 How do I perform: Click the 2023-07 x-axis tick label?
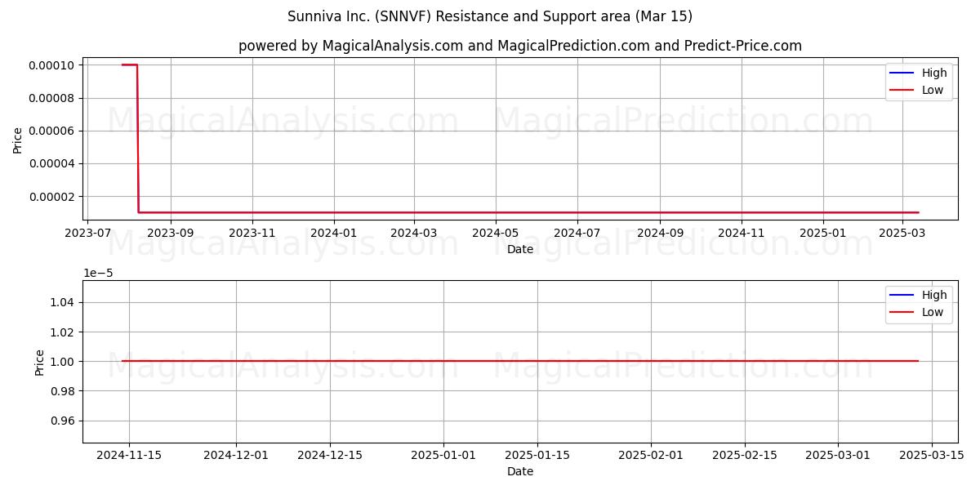(x=87, y=233)
